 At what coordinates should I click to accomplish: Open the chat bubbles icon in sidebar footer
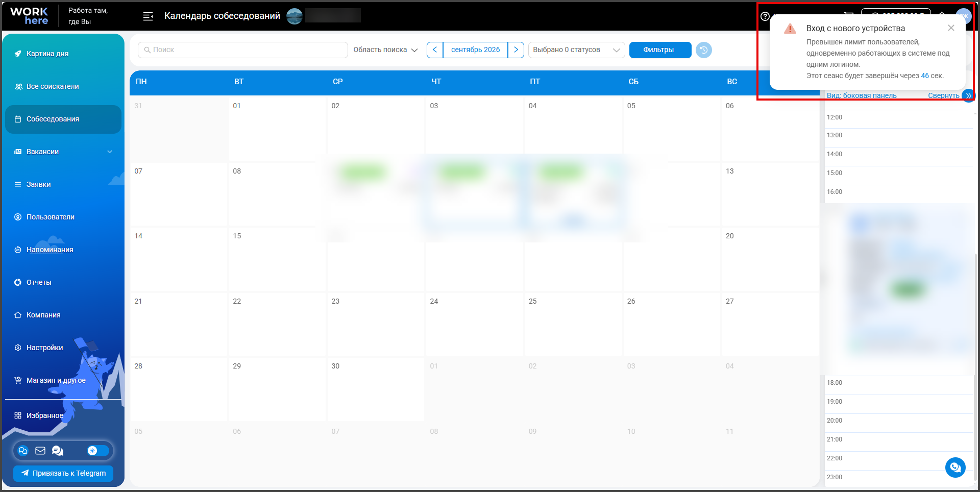click(x=23, y=451)
